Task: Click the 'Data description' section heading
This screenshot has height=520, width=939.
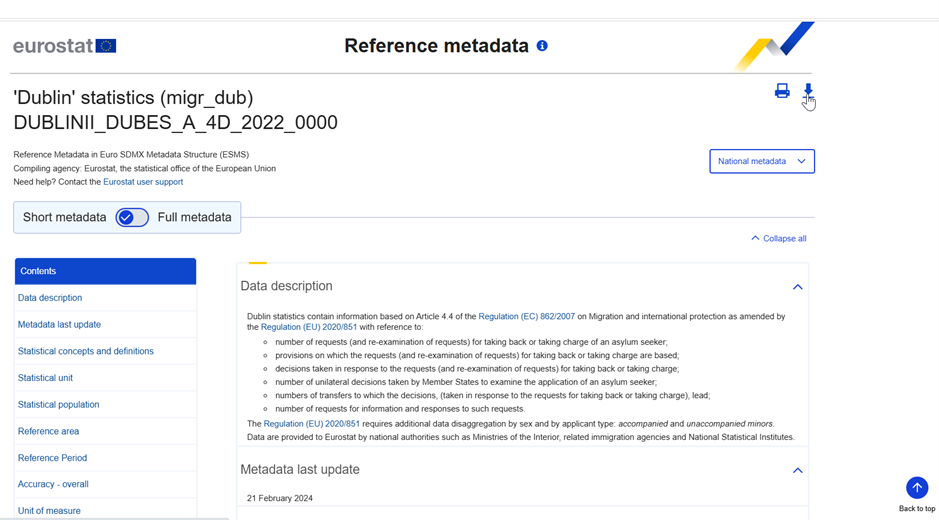Action: [286, 286]
